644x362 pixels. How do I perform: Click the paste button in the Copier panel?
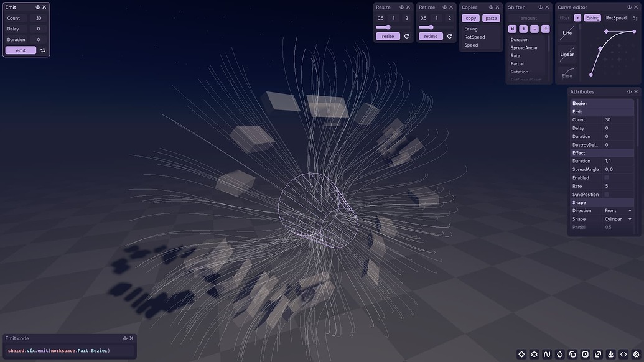490,18
